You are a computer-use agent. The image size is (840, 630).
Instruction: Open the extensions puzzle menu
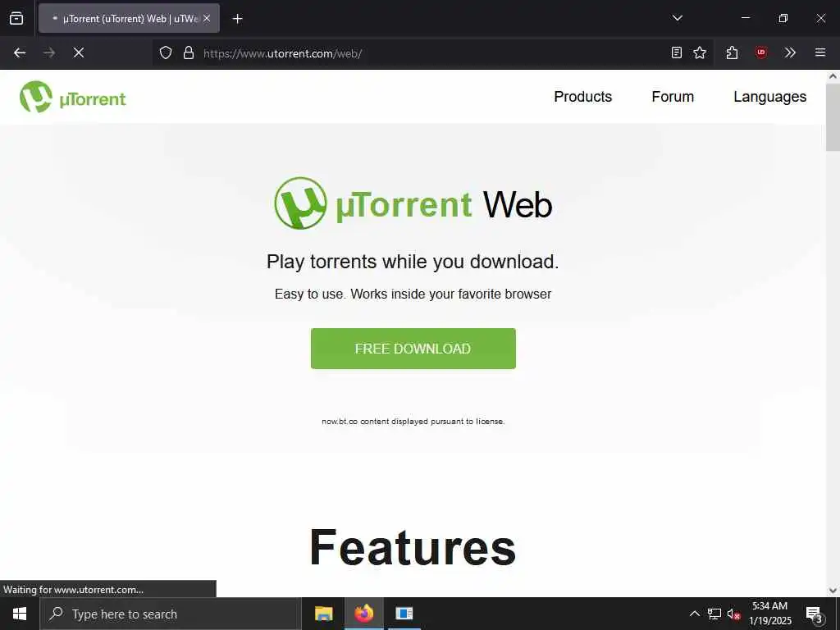[732, 52]
